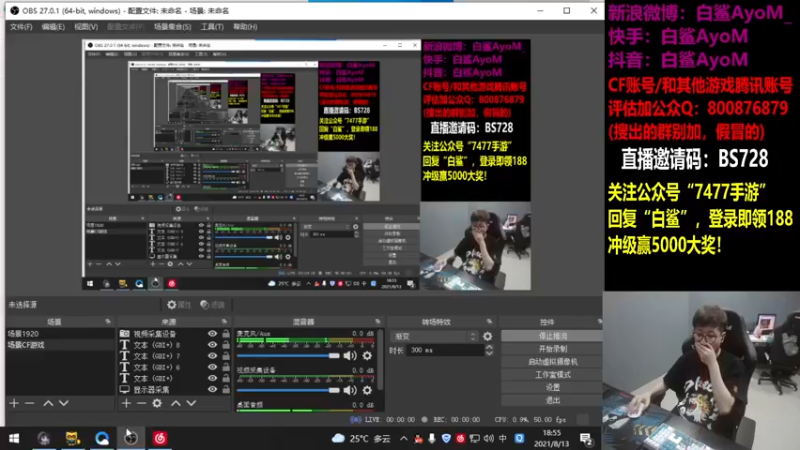Pop out the 来源 dock panel icon
Image resolution: width=800 pixels, height=450 pixels.
click(x=224, y=321)
